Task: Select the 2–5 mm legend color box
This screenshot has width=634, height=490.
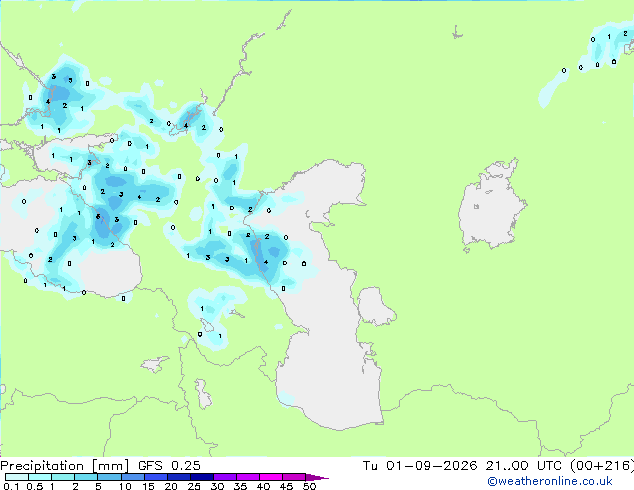Action: tap(86, 477)
